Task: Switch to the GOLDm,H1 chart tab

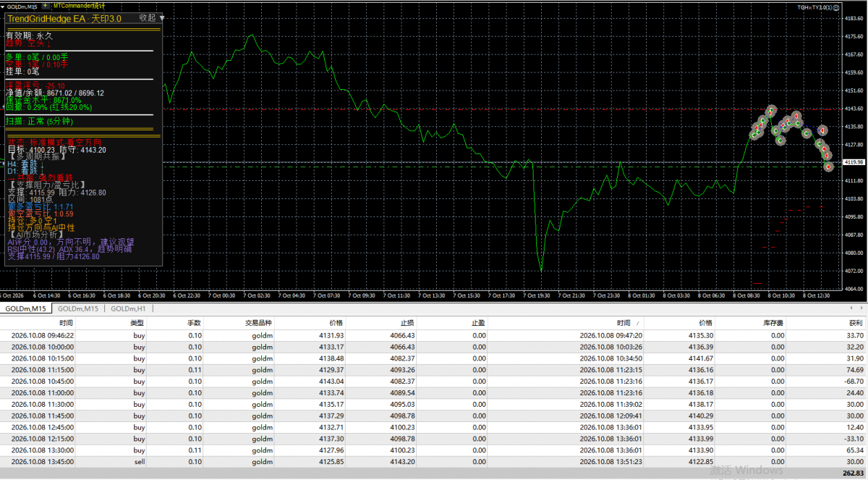Action: 127,308
